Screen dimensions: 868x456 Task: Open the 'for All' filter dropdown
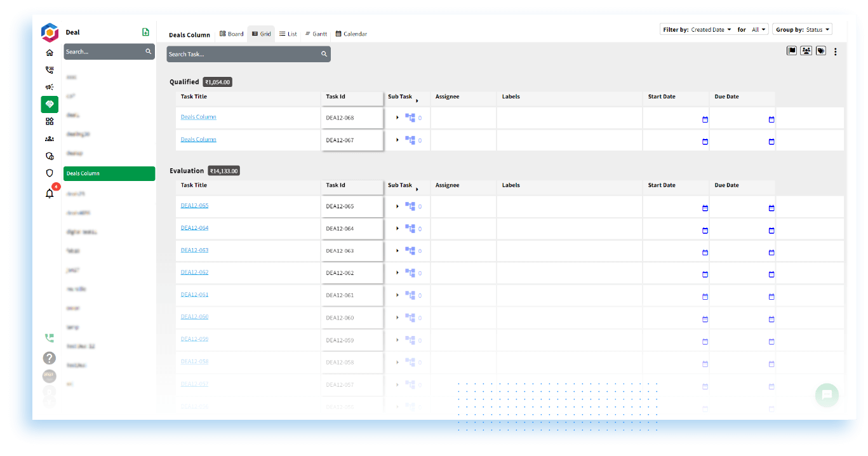[x=757, y=29]
